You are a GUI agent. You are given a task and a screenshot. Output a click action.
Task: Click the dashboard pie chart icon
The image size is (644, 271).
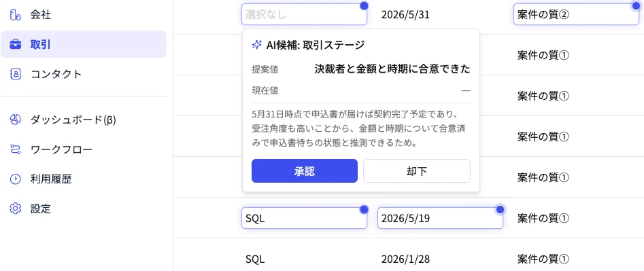tap(15, 120)
